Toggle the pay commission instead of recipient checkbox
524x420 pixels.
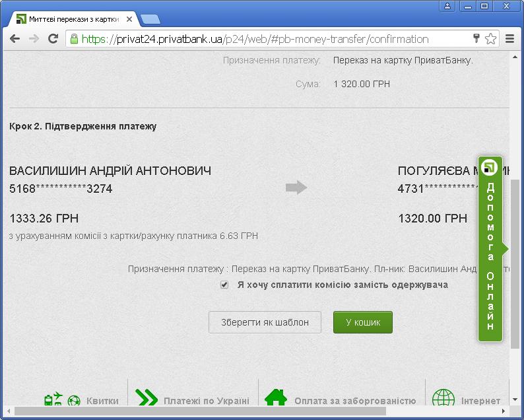click(x=224, y=285)
